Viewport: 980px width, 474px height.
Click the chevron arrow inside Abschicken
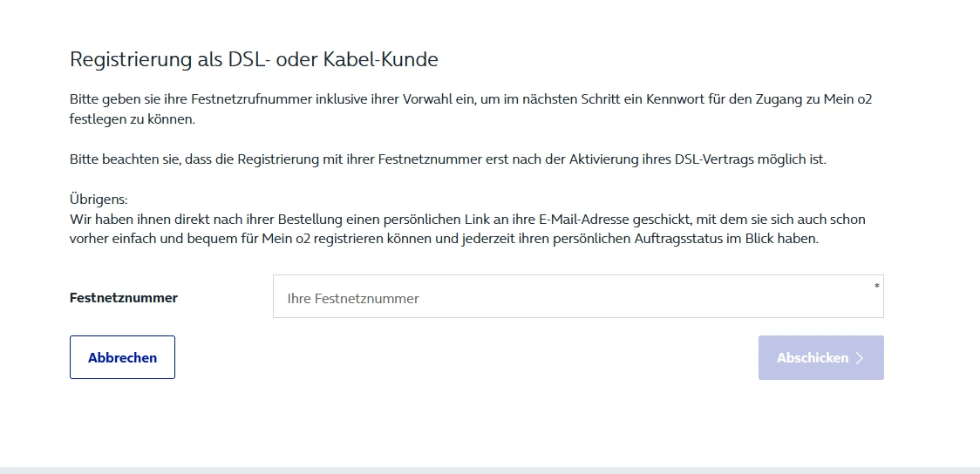(860, 358)
